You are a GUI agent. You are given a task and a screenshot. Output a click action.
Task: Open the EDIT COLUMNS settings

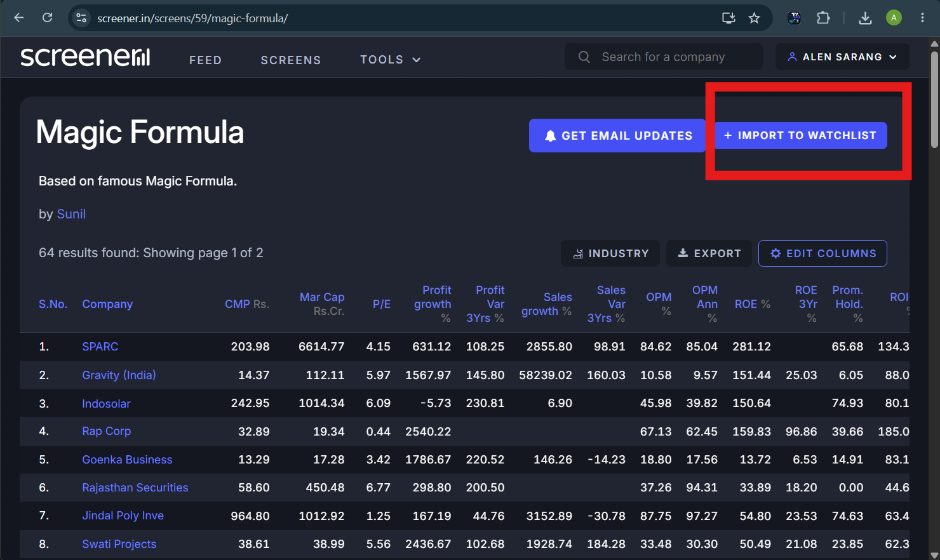822,253
